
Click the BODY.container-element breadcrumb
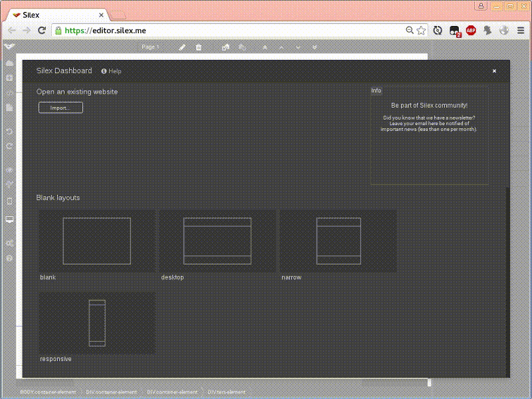tap(48, 392)
